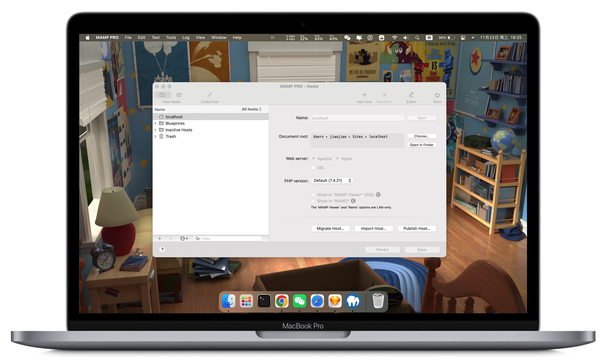The width and height of the screenshot is (607, 364).
Task: Click the Save button
Action: [422, 250]
